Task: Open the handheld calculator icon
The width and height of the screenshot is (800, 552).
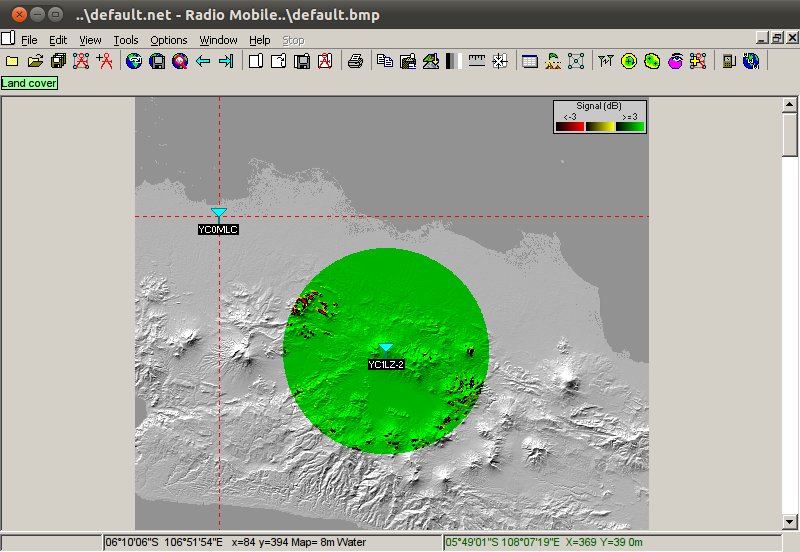Action: [728, 62]
